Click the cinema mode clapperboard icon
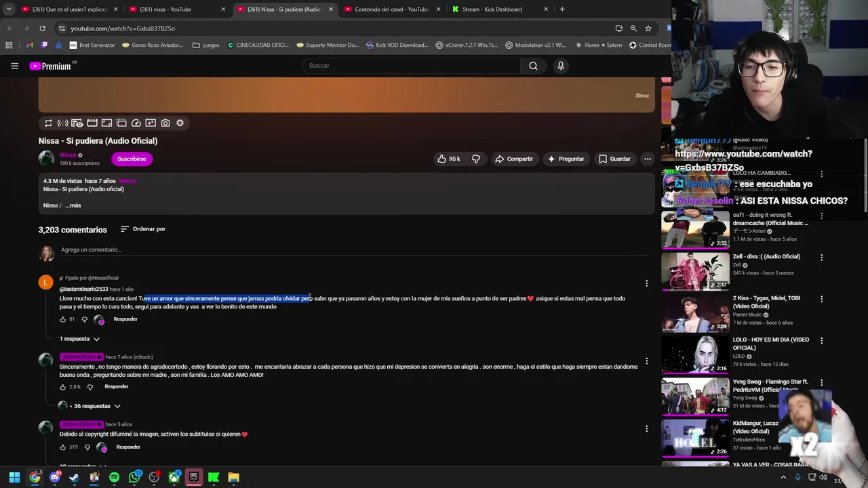Viewport: 868px width, 488px height. tap(92, 123)
